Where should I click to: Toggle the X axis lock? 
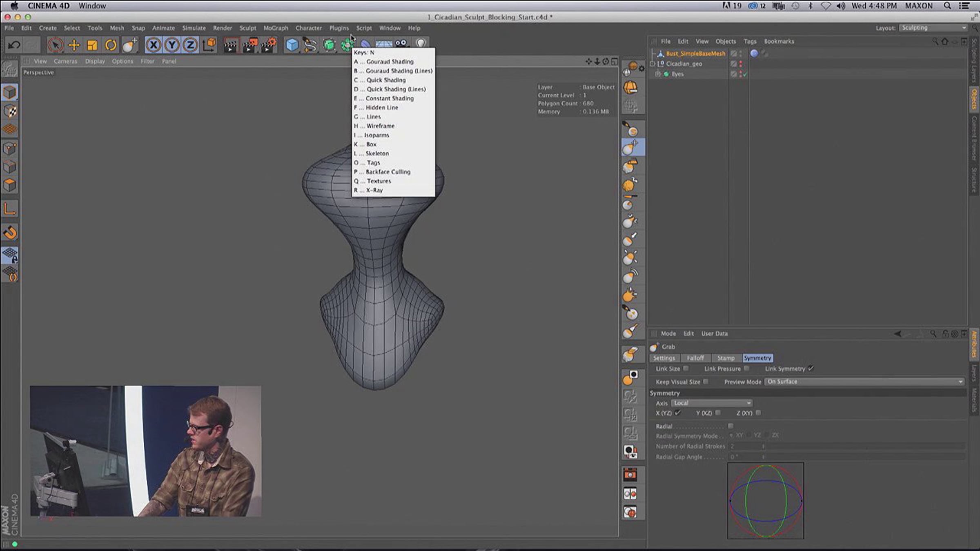click(154, 45)
